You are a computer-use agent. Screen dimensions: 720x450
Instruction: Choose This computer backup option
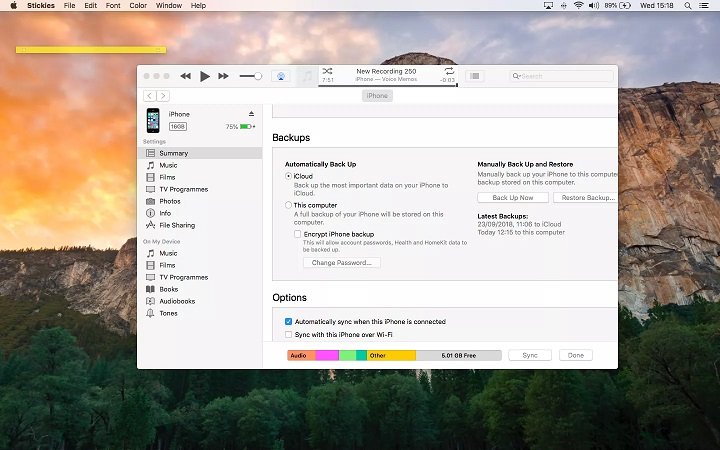pos(289,205)
